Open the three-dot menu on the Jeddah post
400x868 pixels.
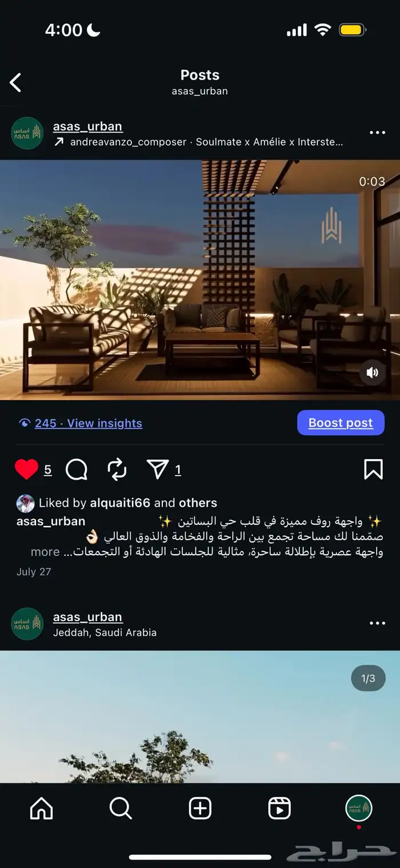coord(377,623)
